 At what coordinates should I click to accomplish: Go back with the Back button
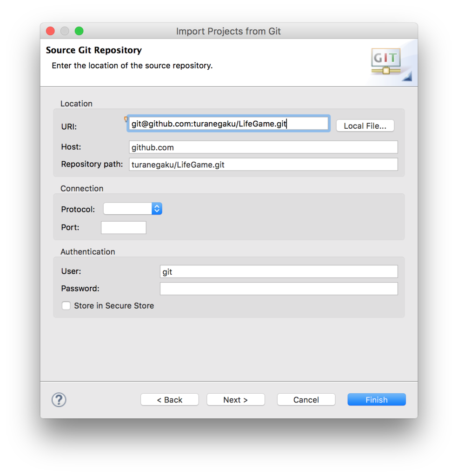click(169, 399)
